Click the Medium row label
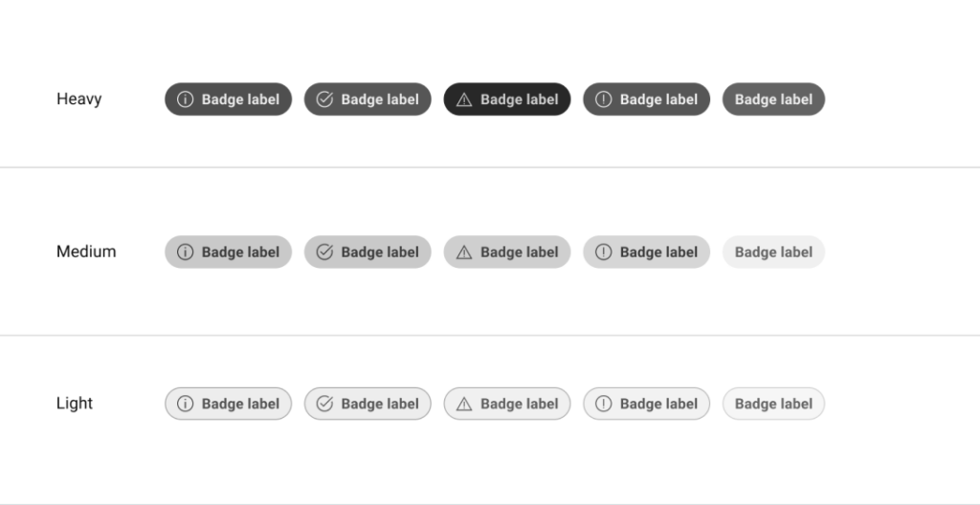980x505 pixels. coord(86,252)
